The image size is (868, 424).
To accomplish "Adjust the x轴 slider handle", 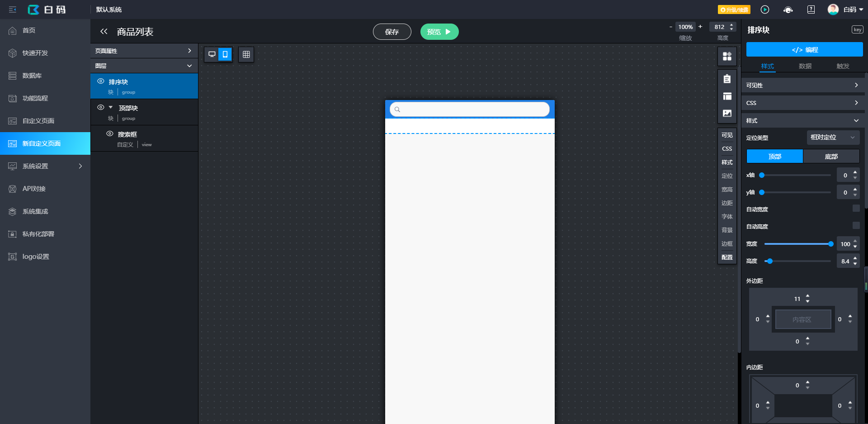I will [x=762, y=175].
